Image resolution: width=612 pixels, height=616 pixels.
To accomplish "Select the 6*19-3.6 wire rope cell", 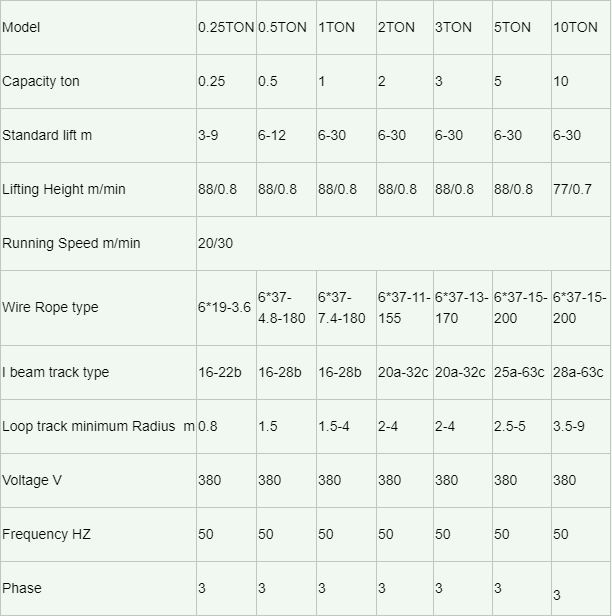I will 226,308.
